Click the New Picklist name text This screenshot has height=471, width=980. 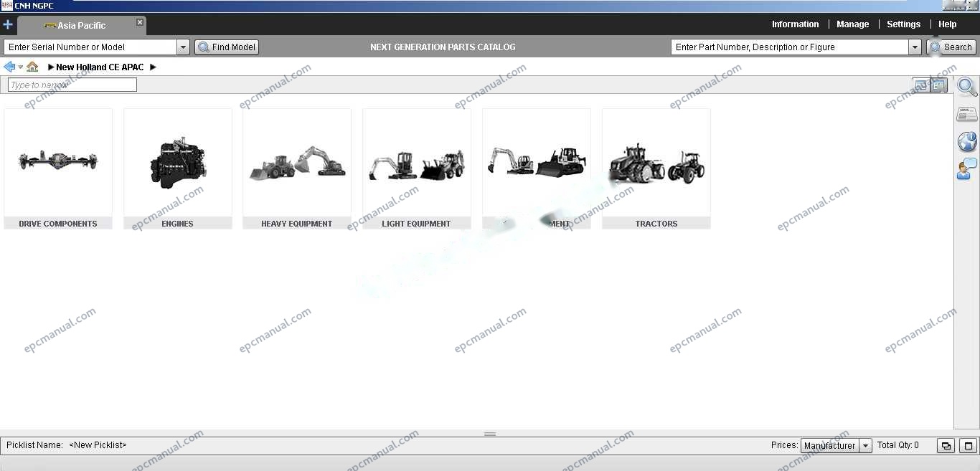[x=98, y=445]
